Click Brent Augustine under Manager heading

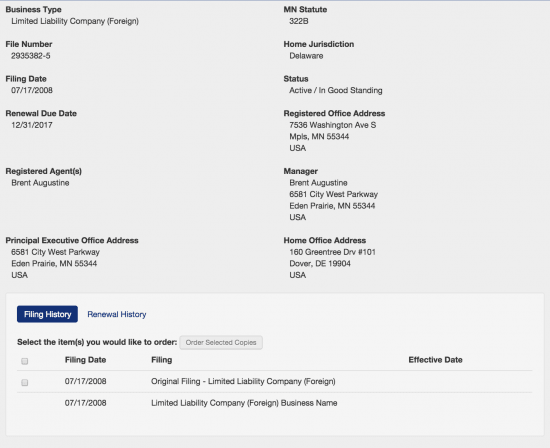[x=318, y=183]
